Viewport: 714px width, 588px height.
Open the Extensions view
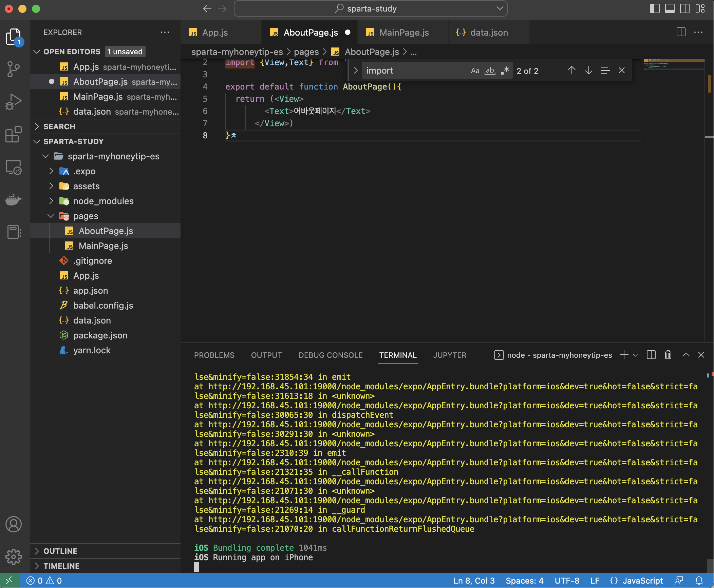[x=14, y=135]
